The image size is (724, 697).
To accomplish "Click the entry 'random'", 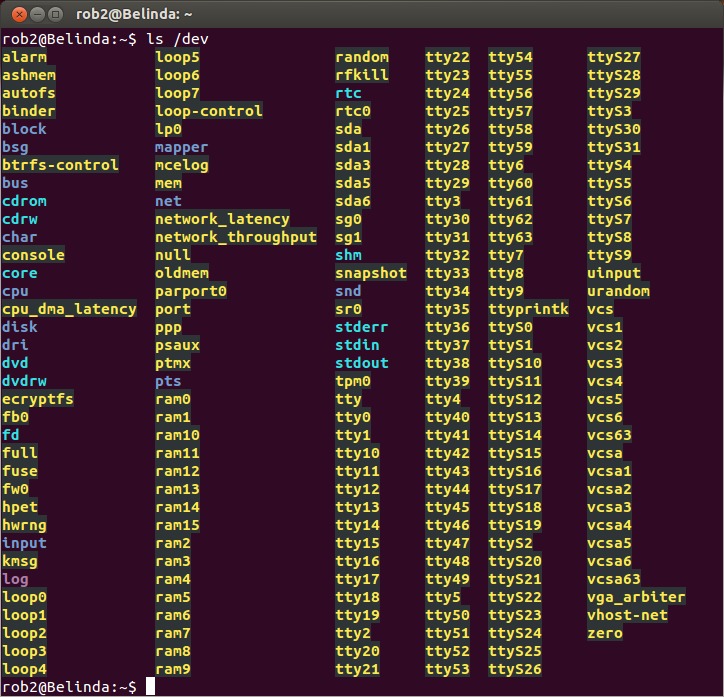I will click(x=362, y=57).
